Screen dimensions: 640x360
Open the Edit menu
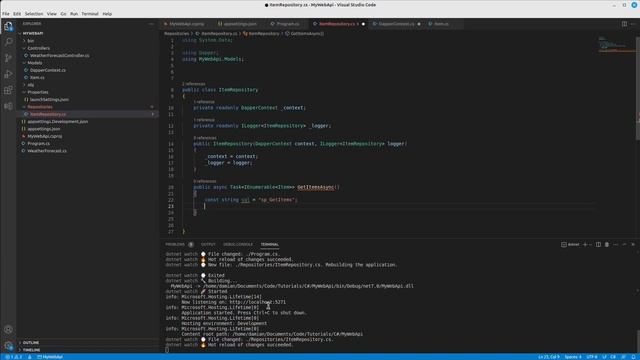tap(17, 14)
